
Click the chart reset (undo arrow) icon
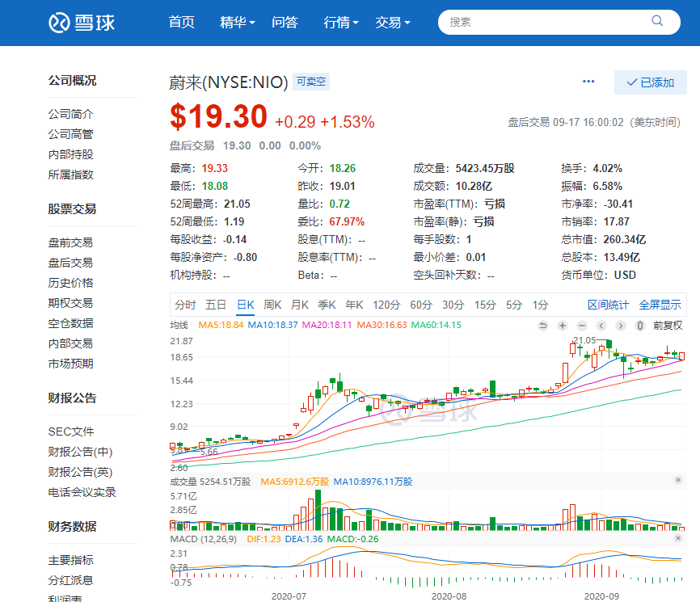(544, 326)
